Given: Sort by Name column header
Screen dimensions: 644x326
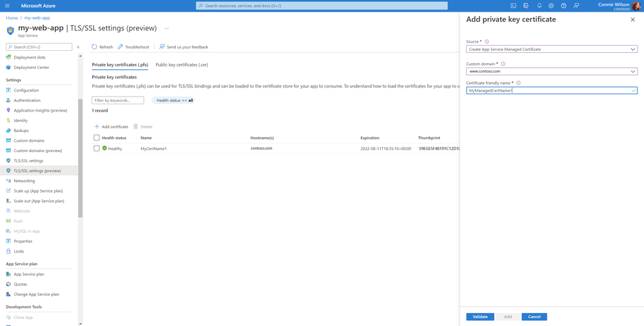Looking at the screenshot, I should 146,138.
